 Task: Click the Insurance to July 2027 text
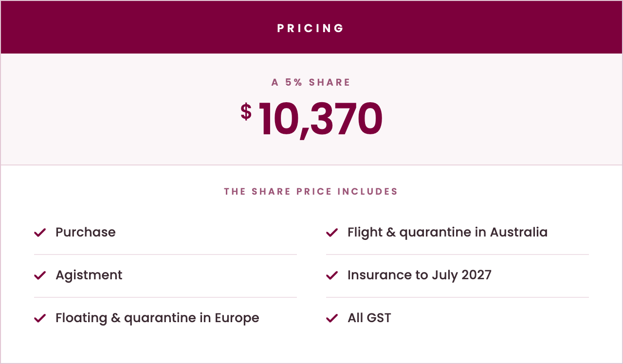pos(420,275)
